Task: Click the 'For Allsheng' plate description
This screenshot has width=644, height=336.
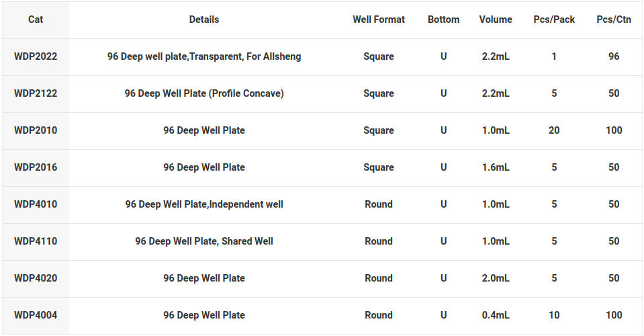Action: [x=204, y=56]
